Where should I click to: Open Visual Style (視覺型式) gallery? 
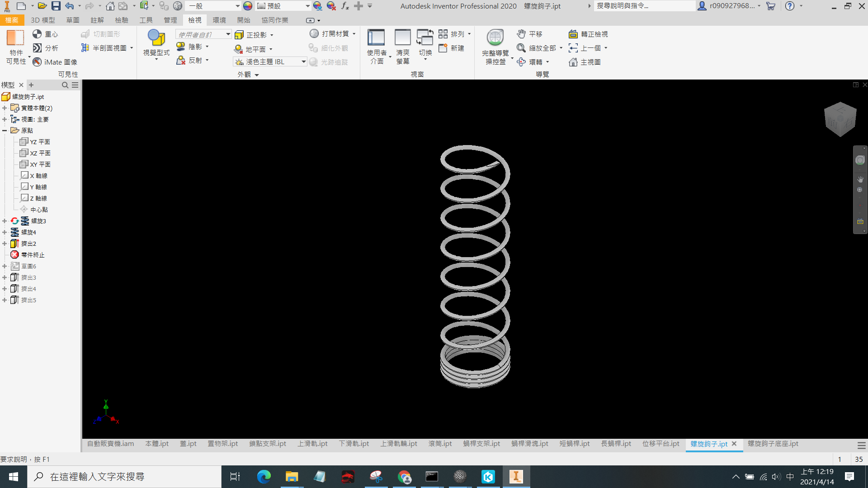pos(156,45)
